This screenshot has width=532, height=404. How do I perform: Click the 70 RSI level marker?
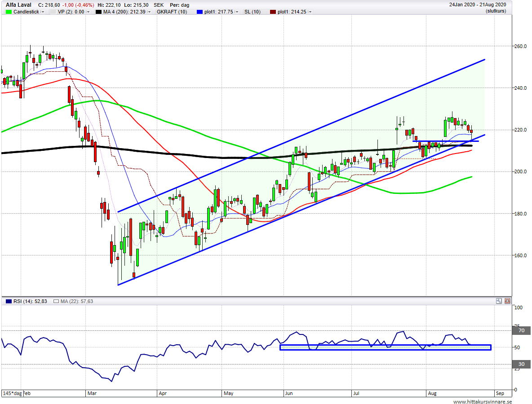pyautogui.click(x=522, y=330)
